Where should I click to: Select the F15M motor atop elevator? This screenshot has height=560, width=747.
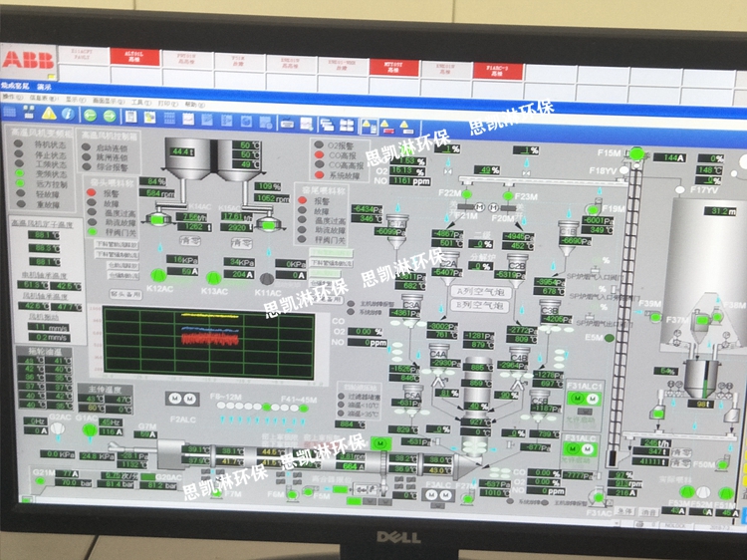point(637,153)
